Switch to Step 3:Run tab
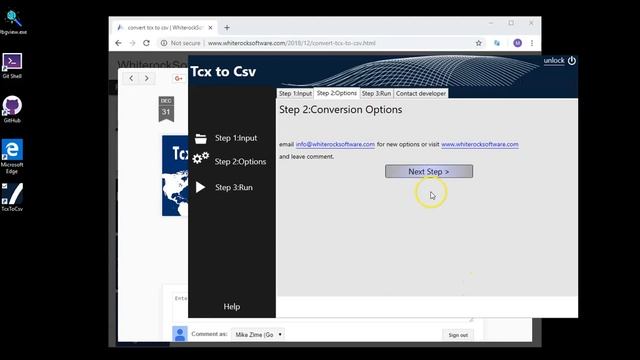This screenshot has height=360, width=640. pyautogui.click(x=376, y=93)
